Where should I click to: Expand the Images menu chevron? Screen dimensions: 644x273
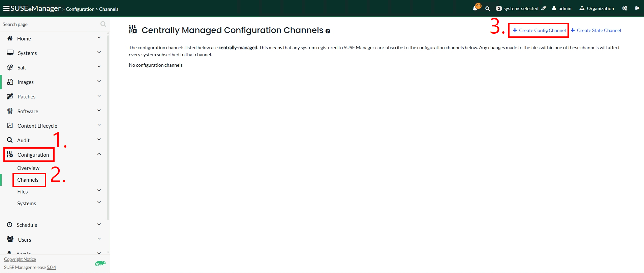click(x=99, y=81)
